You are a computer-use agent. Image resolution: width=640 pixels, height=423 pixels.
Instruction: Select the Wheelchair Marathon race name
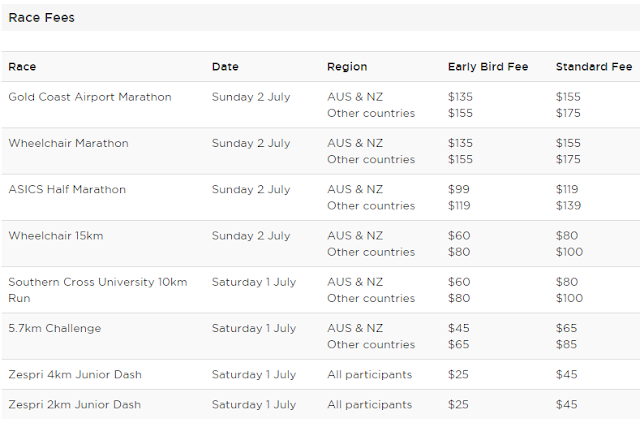point(68,143)
